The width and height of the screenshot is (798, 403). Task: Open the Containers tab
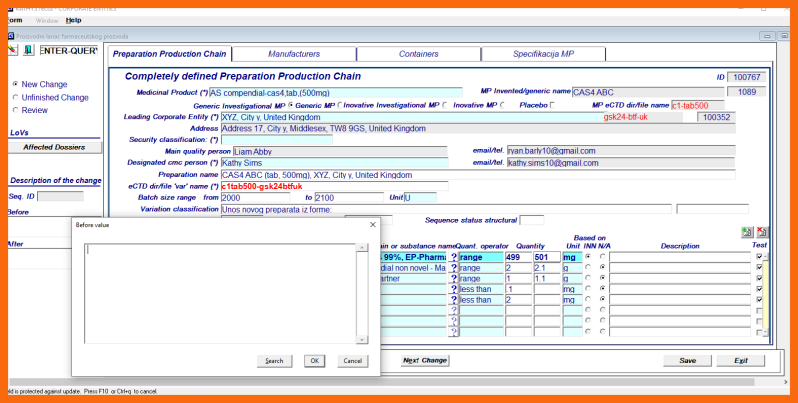click(x=418, y=53)
